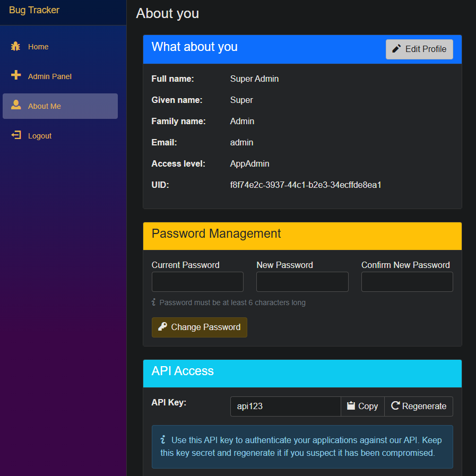Image resolution: width=476 pixels, height=476 pixels.
Task: Click the API Key label
Action: point(169,402)
